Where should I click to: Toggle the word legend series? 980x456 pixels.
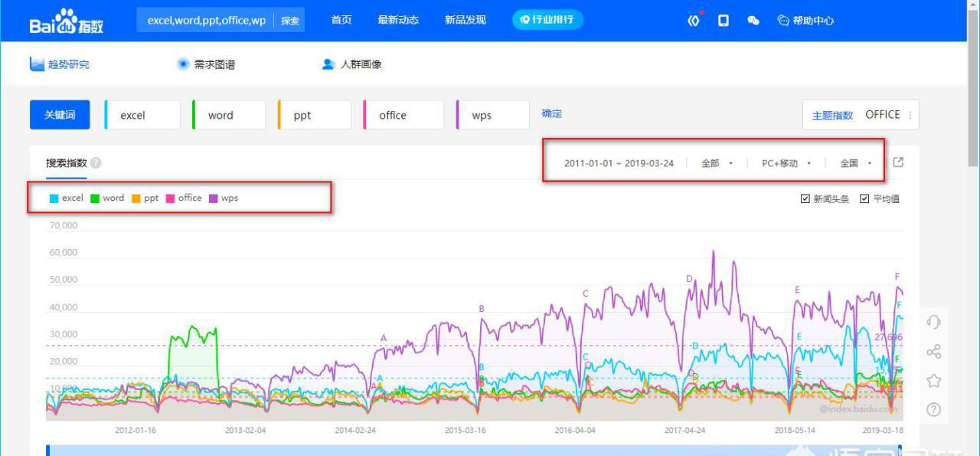[107, 198]
